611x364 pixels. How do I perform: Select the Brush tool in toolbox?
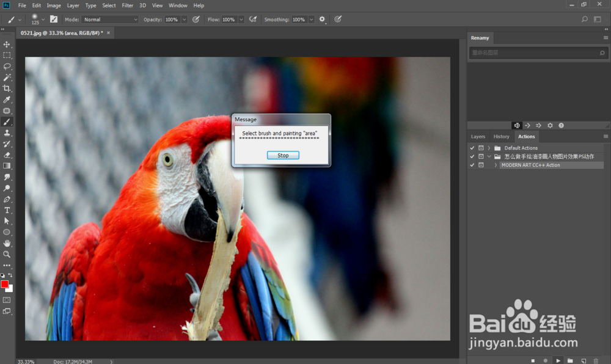click(x=7, y=122)
